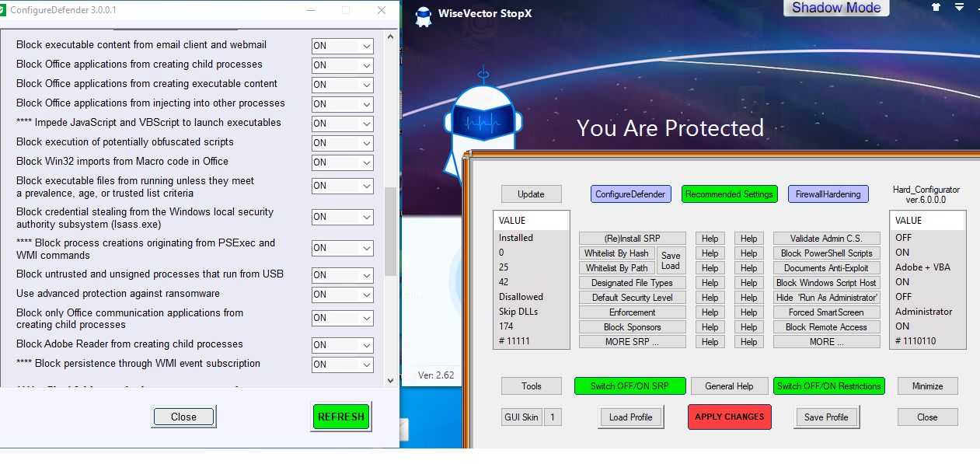The width and height of the screenshot is (980, 464).
Task: Open WiseVector StopX menu triangle icon
Action: tap(959, 7)
